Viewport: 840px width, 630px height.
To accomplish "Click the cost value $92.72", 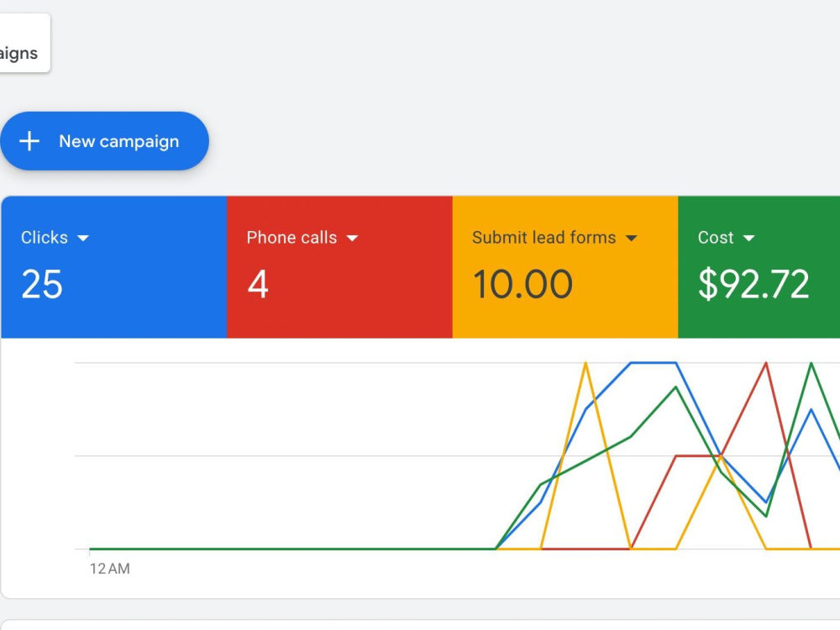I will pyautogui.click(x=753, y=284).
